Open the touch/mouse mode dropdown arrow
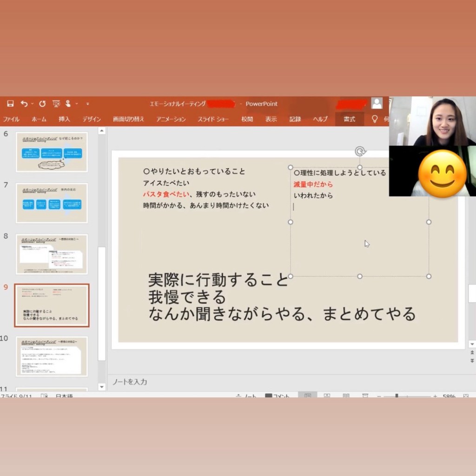 (77, 104)
